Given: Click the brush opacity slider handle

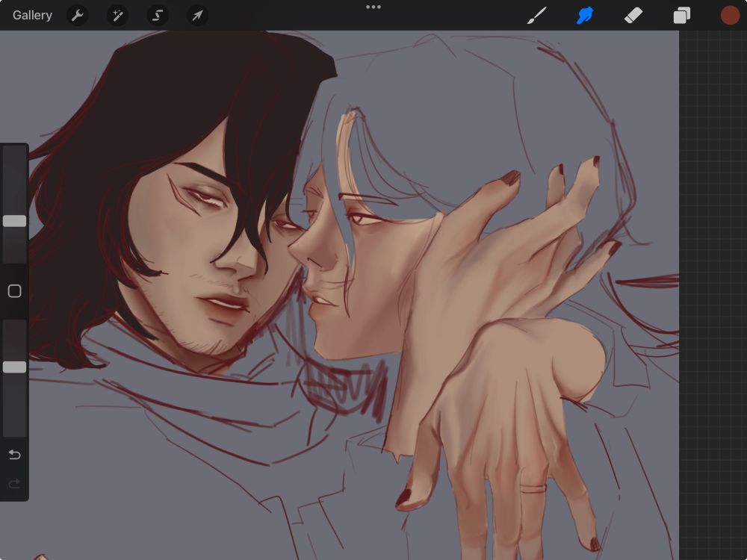Looking at the screenshot, I should tap(14, 367).
